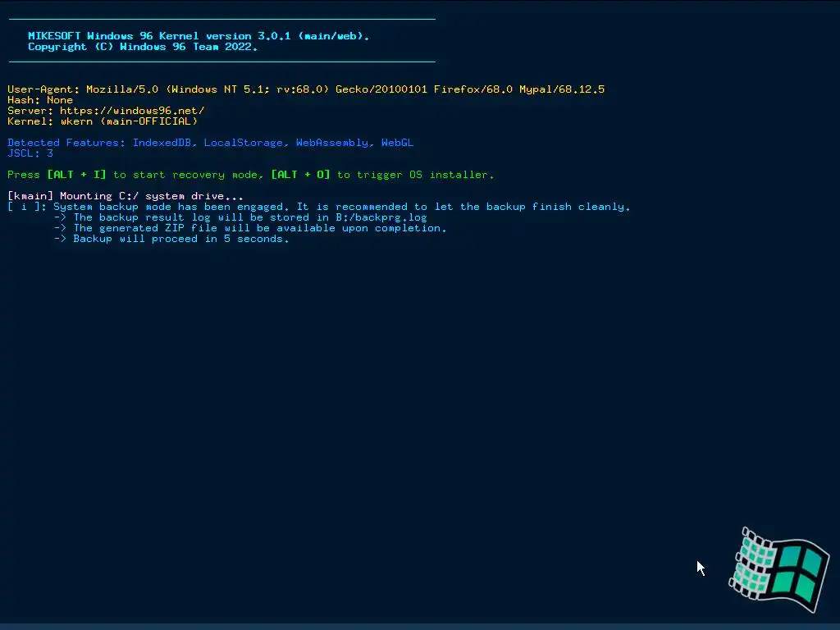
Task: Click the 'MIKESOFT Windows 96 Kernel version 3.0.1' line
Action: coord(199,36)
